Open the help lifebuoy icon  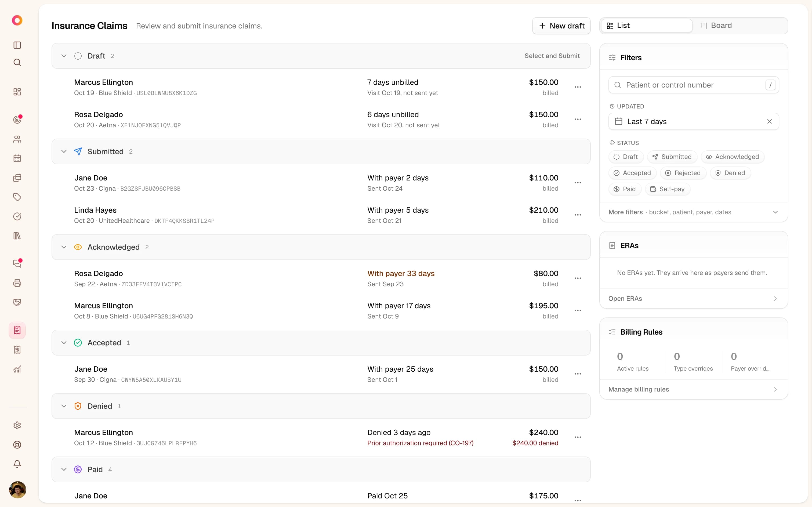[x=17, y=445]
